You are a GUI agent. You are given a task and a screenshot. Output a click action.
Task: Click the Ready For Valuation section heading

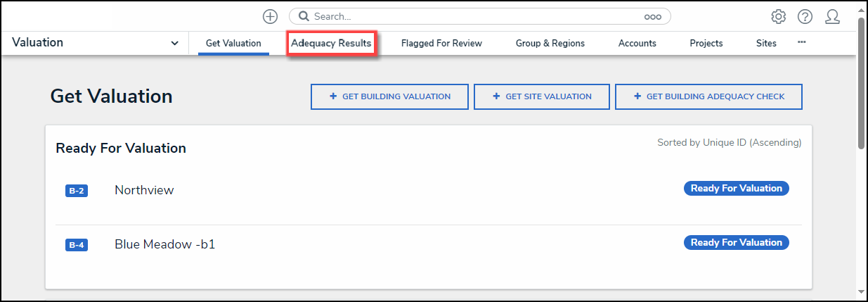coord(121,149)
